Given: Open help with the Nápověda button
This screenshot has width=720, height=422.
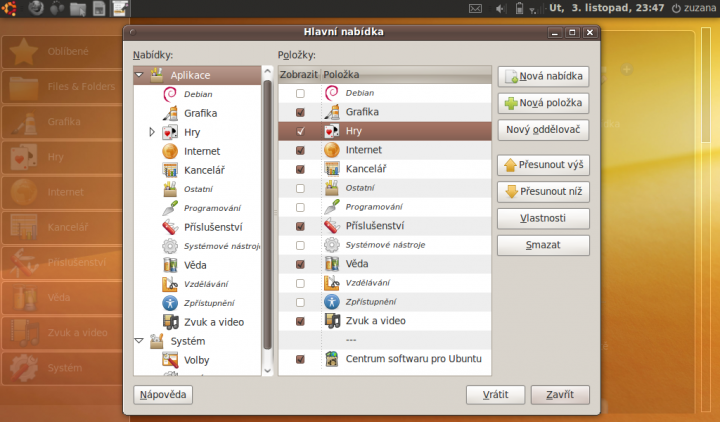Looking at the screenshot, I should point(163,395).
